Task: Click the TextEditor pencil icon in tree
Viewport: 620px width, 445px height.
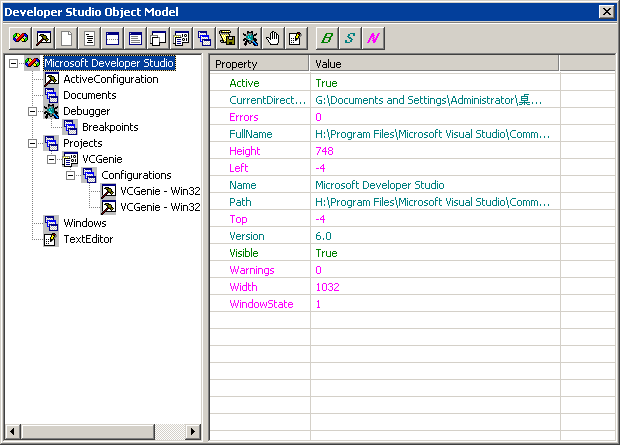Action: [51, 239]
